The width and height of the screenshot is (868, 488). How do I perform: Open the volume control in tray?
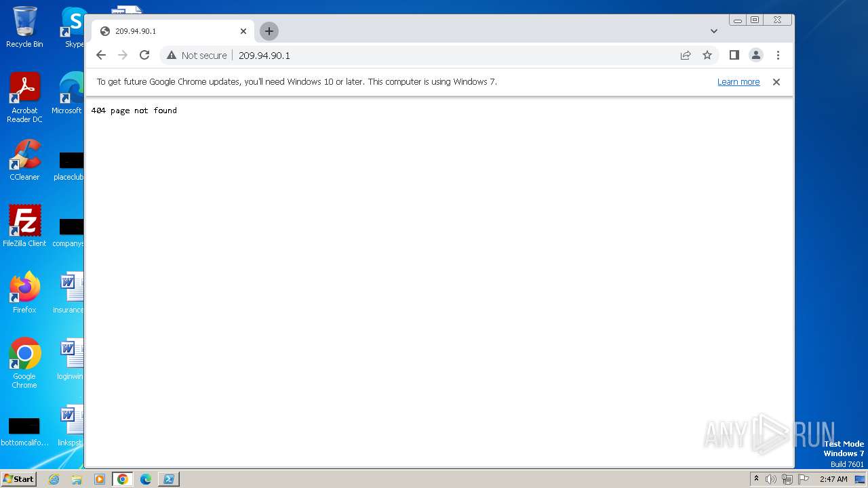tap(771, 479)
